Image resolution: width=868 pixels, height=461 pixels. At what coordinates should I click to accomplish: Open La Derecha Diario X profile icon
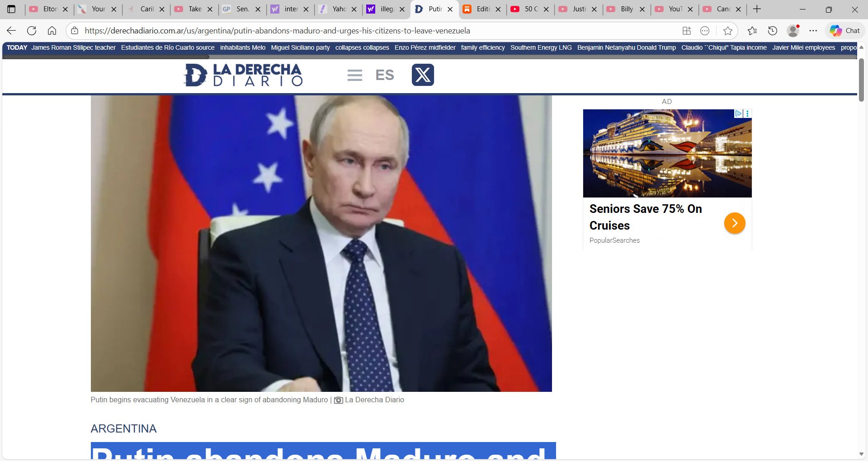[423, 75]
